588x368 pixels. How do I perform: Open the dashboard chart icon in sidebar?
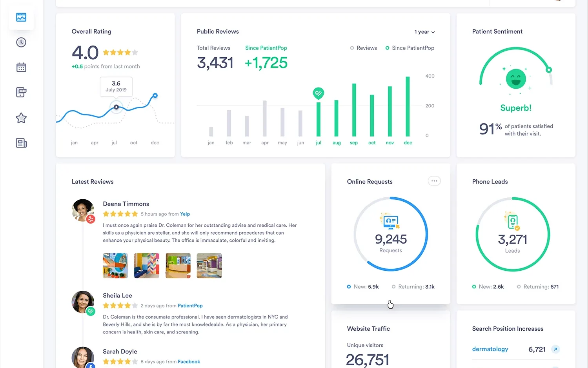pyautogui.click(x=21, y=17)
